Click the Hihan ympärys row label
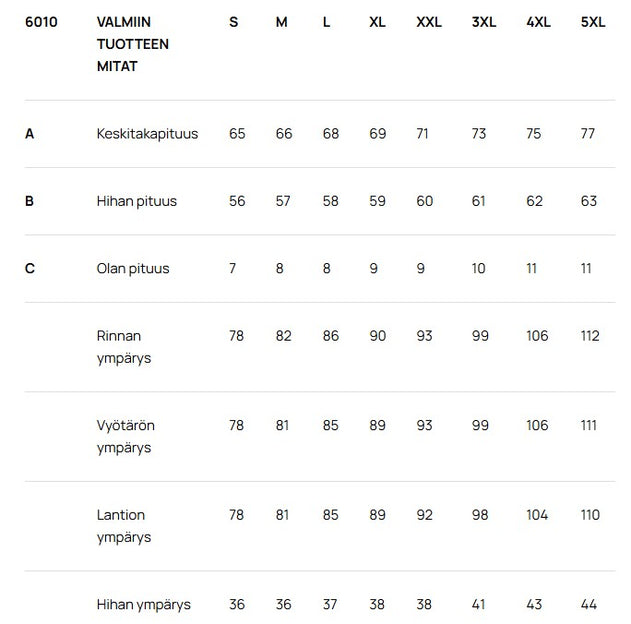Viewport: 631px width, 624px height. 144,604
